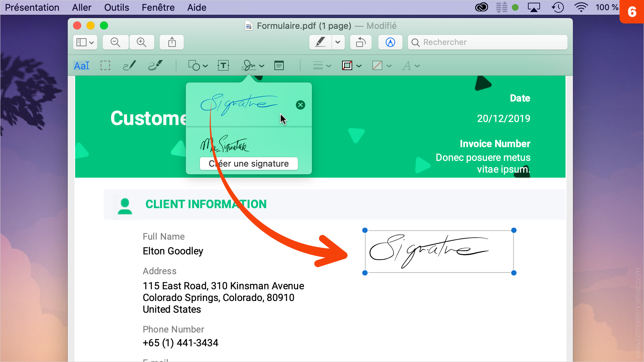Screen dimensions: 644x362
Task: Choose the Sketch pen tool
Action: coord(129,66)
